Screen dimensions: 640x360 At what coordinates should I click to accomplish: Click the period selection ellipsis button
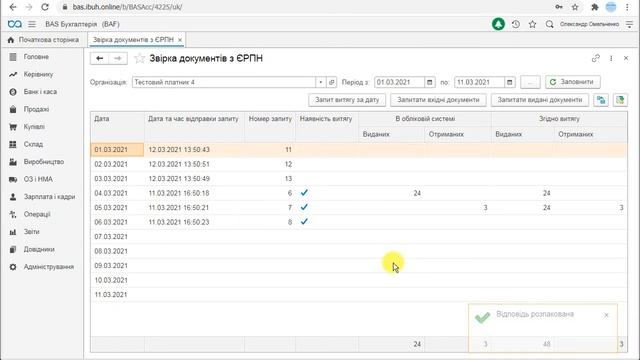[x=530, y=82]
